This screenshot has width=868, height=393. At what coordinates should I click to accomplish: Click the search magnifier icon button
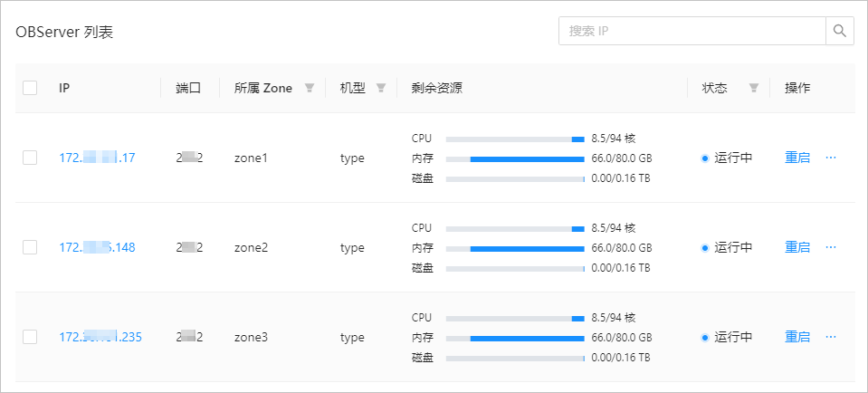pos(839,31)
